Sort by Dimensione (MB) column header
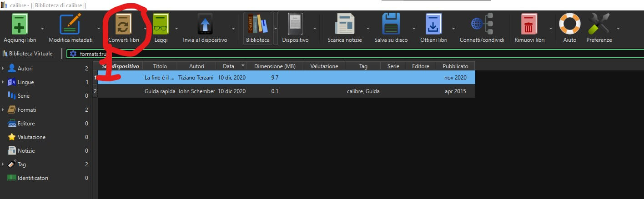Viewport: 644px width, 199px height. coord(275,66)
